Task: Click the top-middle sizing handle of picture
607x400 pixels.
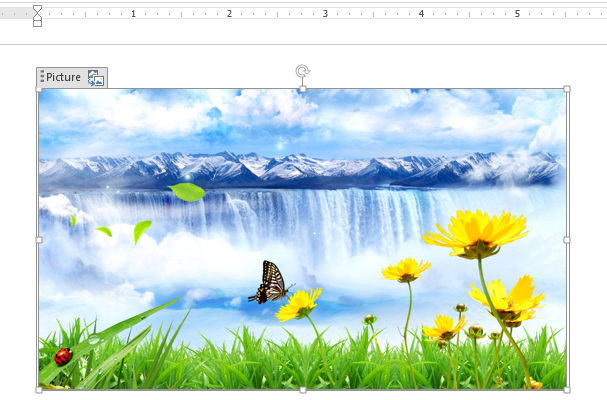Action: [x=303, y=89]
